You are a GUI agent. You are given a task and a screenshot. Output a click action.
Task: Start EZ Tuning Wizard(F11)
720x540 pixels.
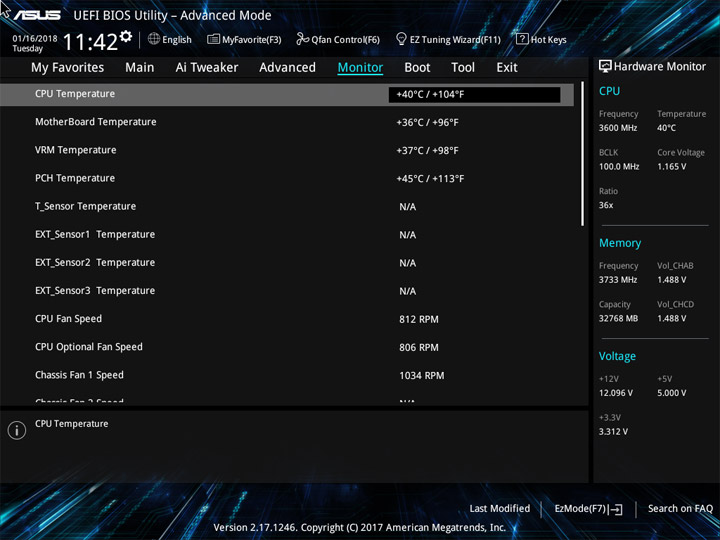coord(455,39)
